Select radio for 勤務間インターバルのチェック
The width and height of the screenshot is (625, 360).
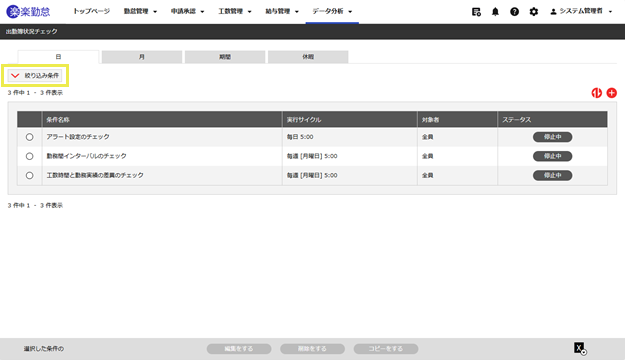29,156
